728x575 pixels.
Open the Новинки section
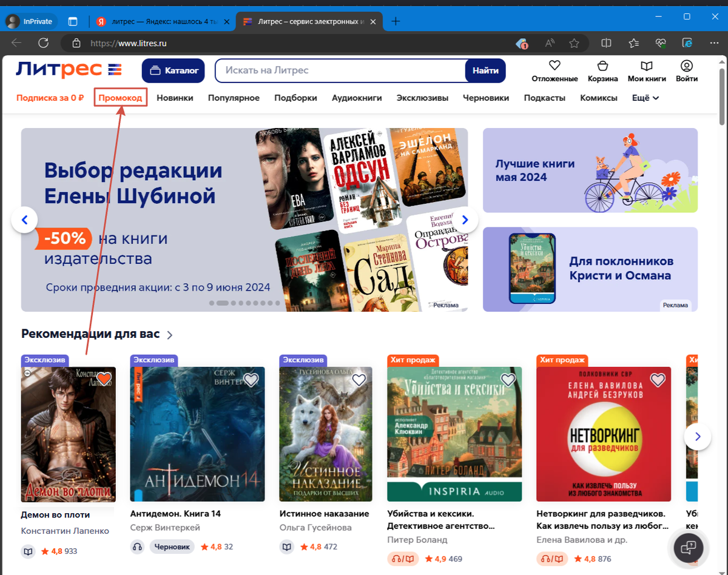(x=175, y=98)
